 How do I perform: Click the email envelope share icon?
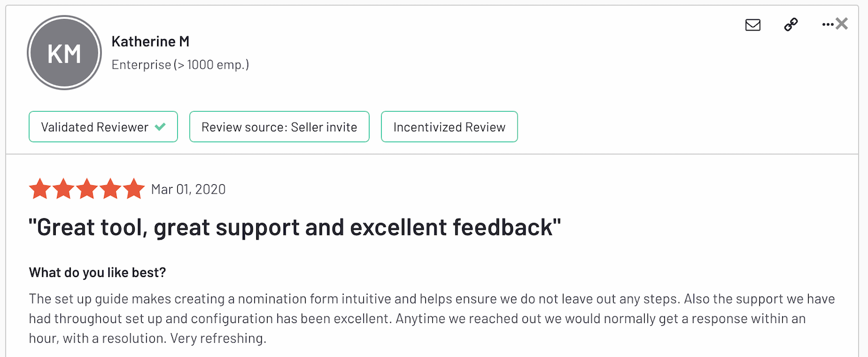[753, 25]
